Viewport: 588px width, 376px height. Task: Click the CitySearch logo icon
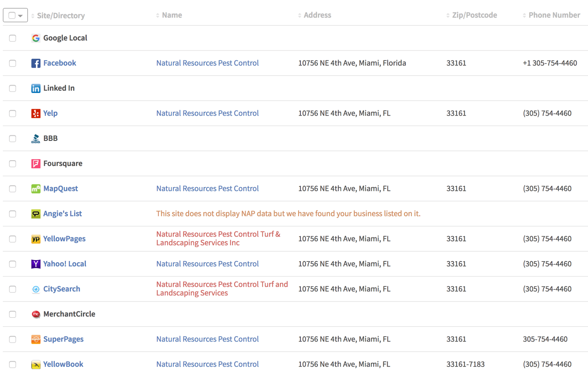[36, 289]
